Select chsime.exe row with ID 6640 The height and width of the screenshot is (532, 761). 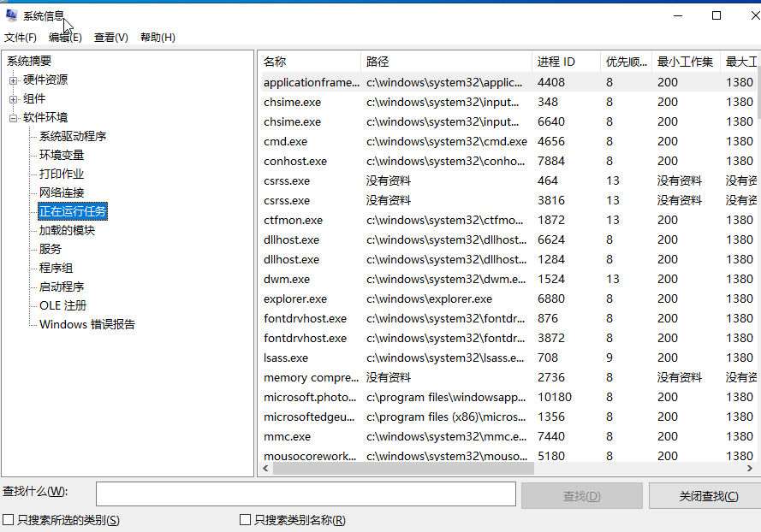[509, 121]
